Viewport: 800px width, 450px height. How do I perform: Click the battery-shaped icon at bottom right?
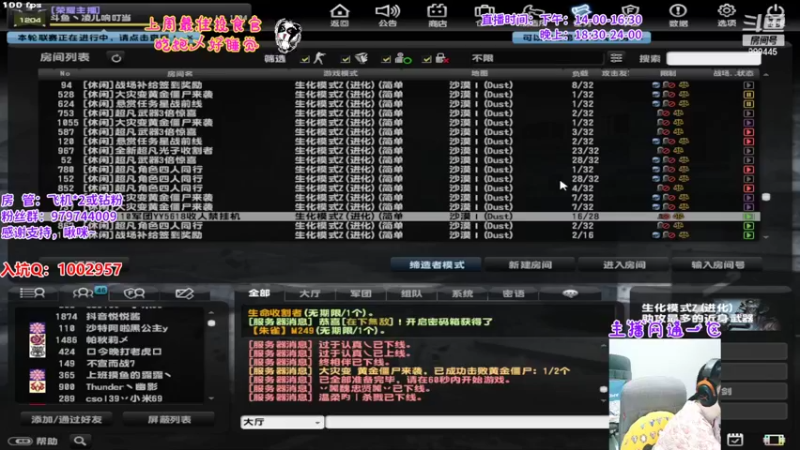tap(773, 439)
